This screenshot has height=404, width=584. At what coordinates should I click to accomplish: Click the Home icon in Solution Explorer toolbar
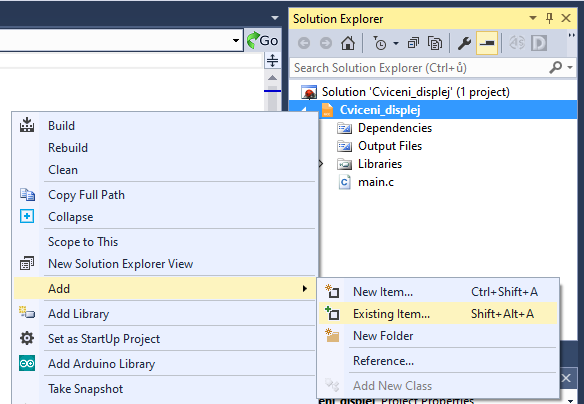tap(348, 43)
